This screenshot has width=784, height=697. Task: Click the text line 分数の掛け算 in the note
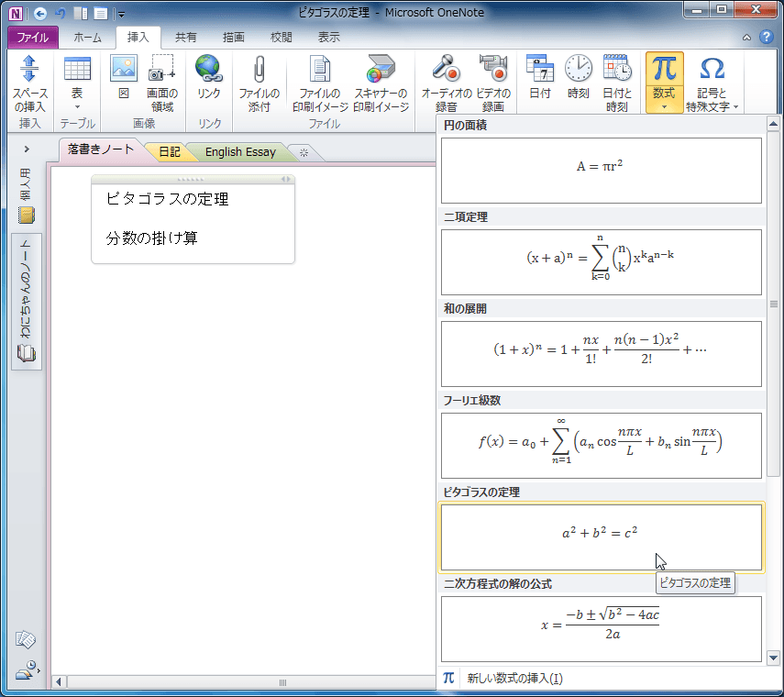click(x=151, y=238)
